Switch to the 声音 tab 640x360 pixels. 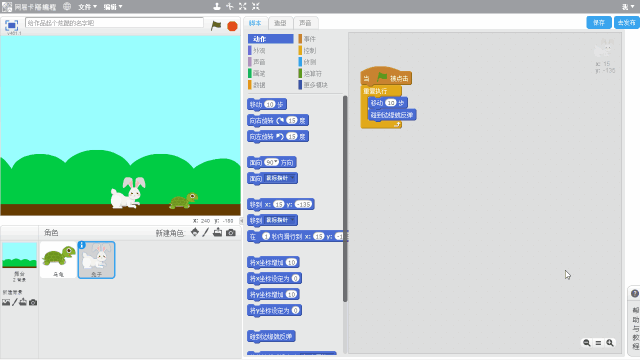(x=305, y=23)
